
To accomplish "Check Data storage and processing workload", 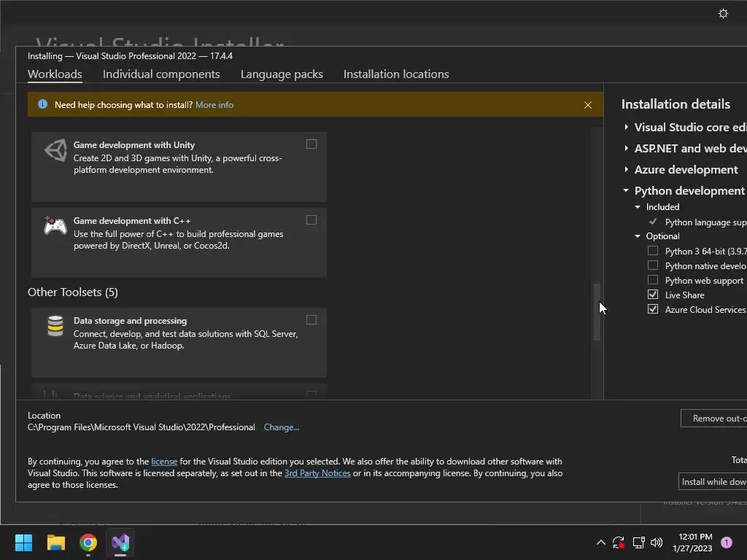I will (x=311, y=320).
